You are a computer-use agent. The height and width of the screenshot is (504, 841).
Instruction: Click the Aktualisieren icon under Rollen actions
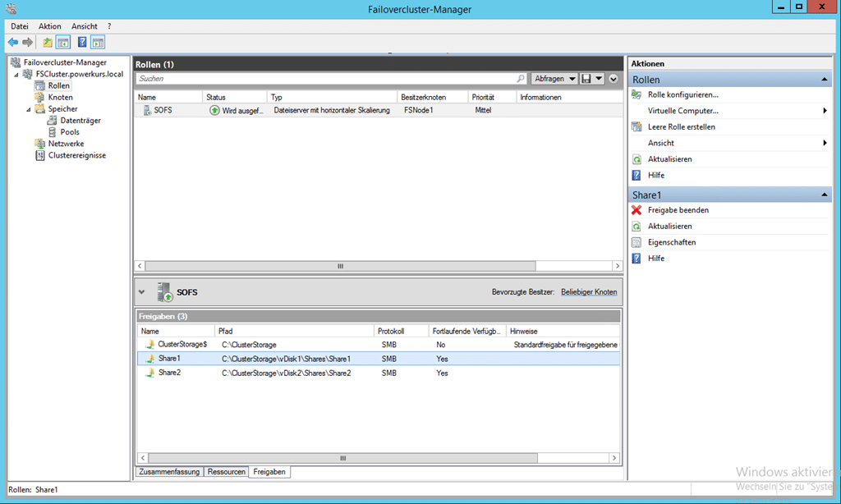click(x=636, y=159)
